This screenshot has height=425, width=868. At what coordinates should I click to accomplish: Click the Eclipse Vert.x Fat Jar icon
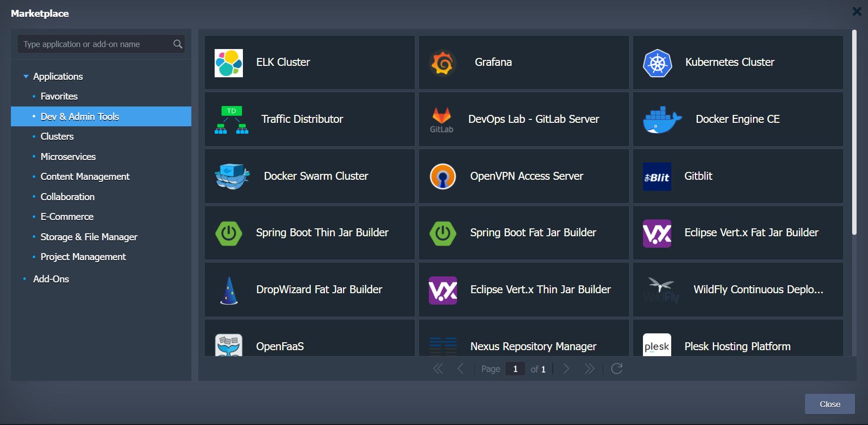657,233
